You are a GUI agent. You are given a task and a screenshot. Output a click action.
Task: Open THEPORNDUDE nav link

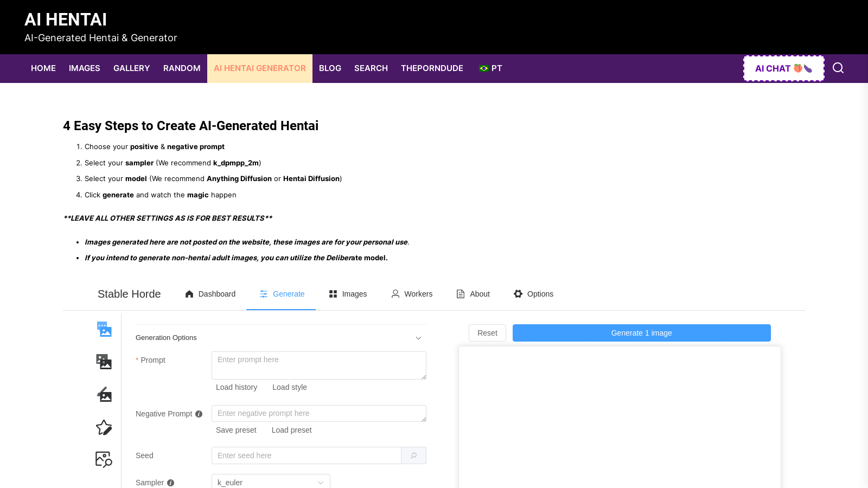click(x=432, y=68)
